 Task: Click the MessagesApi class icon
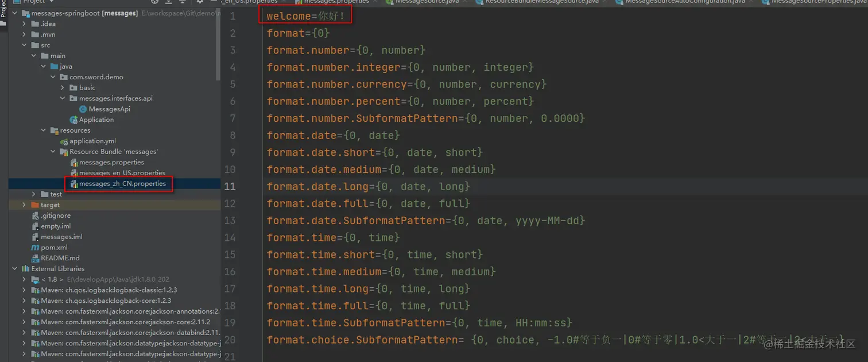point(83,109)
